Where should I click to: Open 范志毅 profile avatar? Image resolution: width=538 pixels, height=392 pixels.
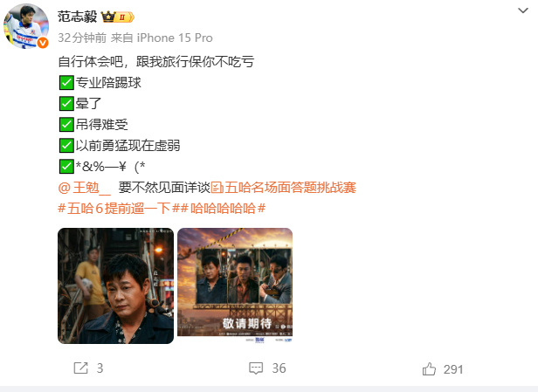coord(26,26)
